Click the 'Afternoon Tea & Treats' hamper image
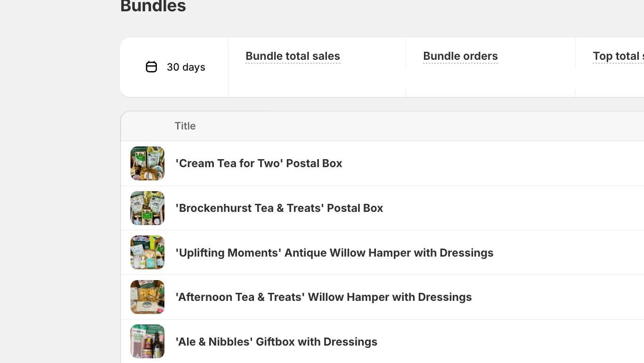Screen dimensions: 644x363 point(147,297)
